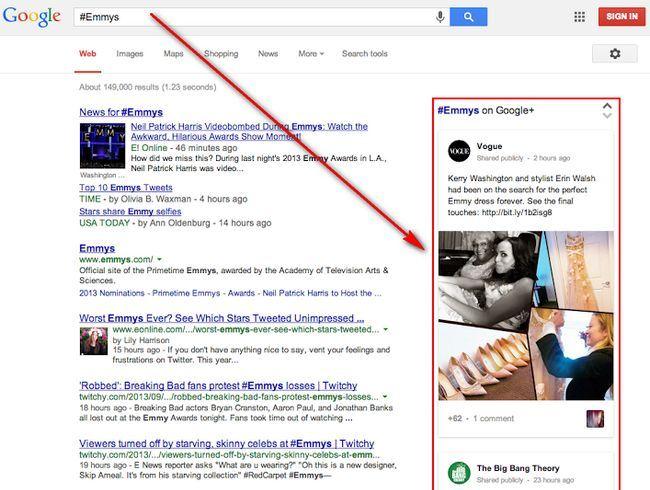Click the blue search magnifier button

[x=468, y=17]
